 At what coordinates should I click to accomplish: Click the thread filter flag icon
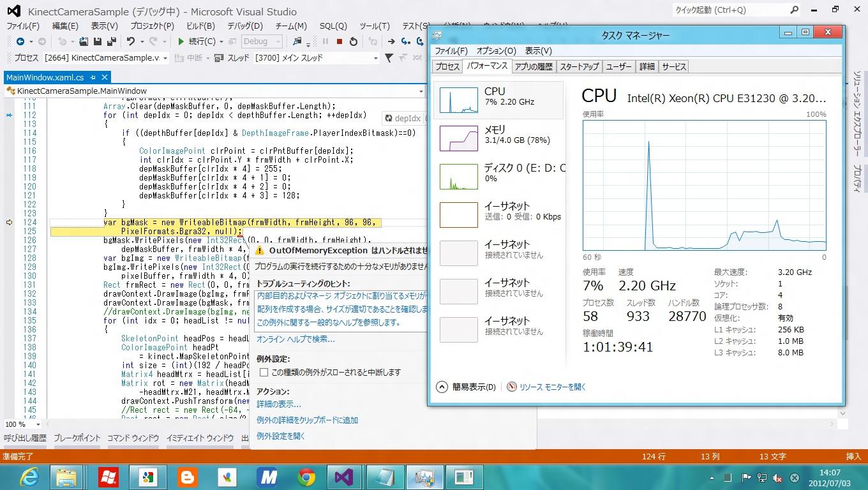[389, 58]
